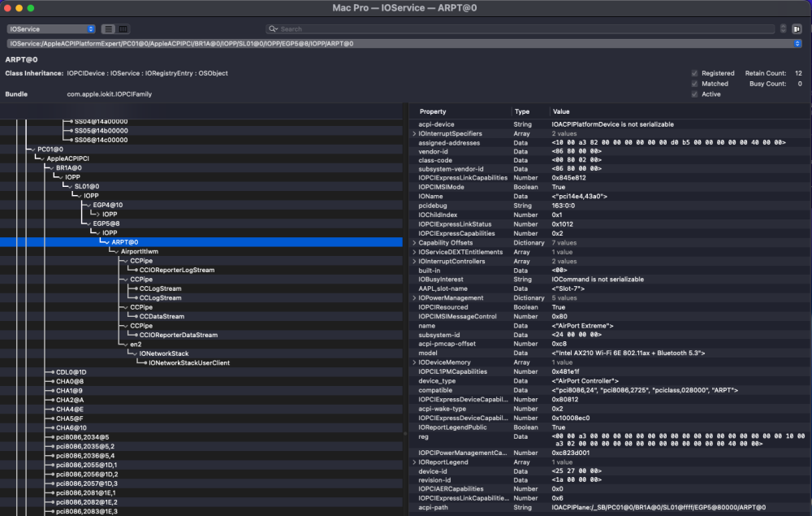Select IONetworkStackUserClient item
Image resolution: width=812 pixels, height=516 pixels.
click(189, 362)
